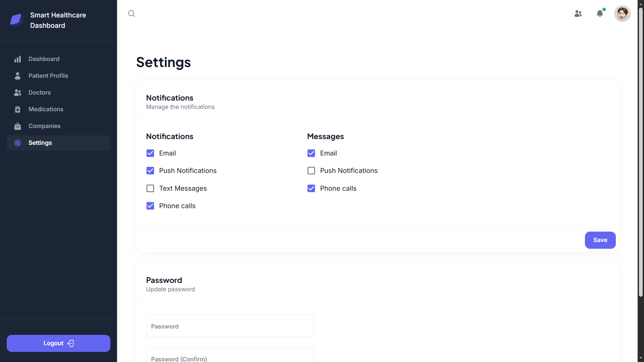Open the Companies menu item
The height and width of the screenshot is (362, 644).
pos(58,126)
